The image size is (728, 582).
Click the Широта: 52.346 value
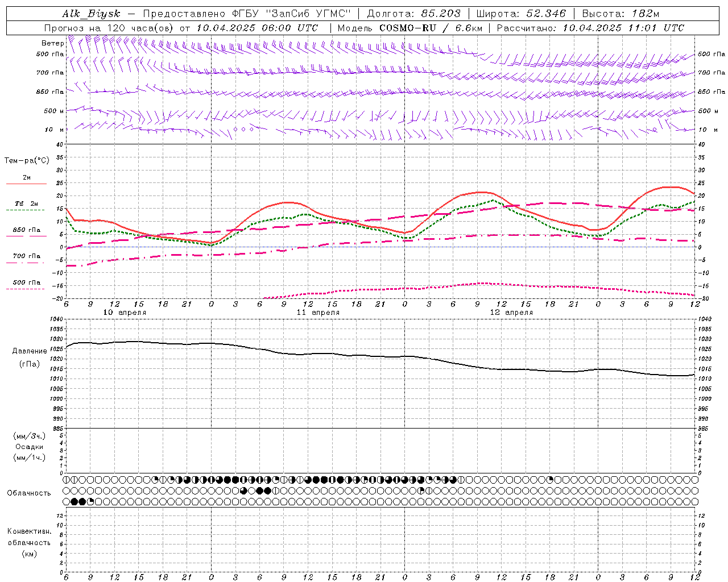tap(521, 14)
